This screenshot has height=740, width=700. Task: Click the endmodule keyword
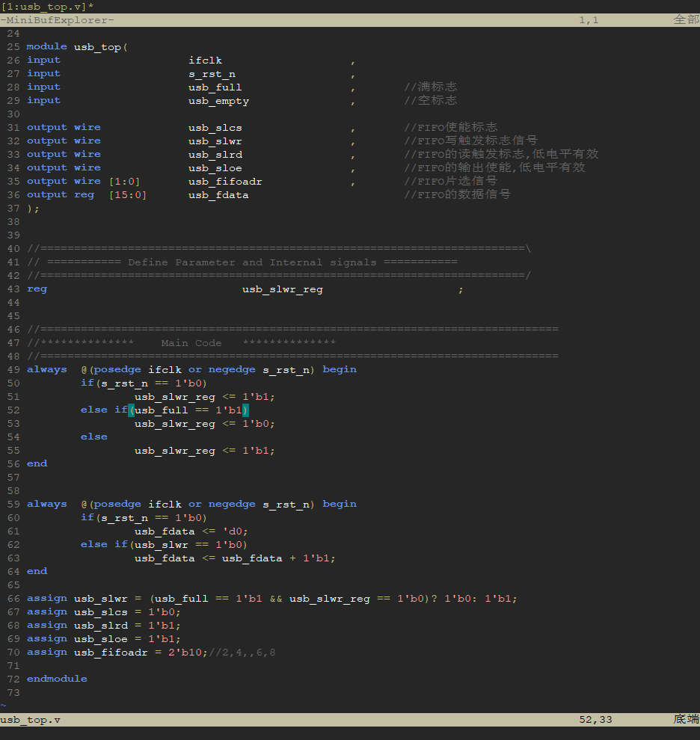pyautogui.click(x=57, y=679)
